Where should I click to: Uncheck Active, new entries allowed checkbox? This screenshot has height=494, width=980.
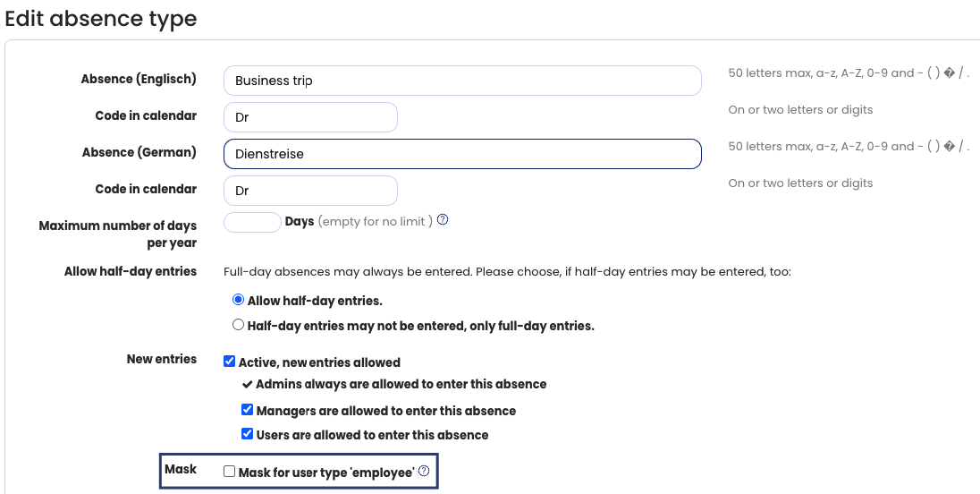coord(230,362)
